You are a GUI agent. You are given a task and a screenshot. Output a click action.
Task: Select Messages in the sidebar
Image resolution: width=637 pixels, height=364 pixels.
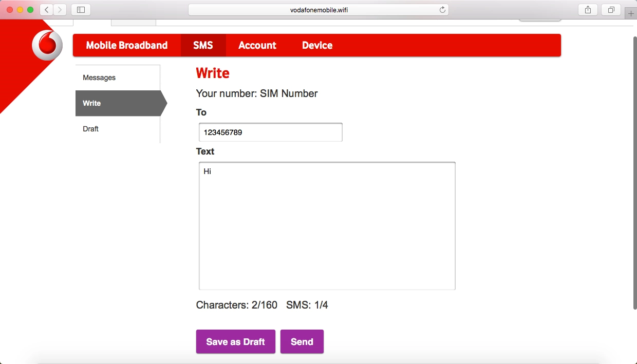click(x=99, y=77)
